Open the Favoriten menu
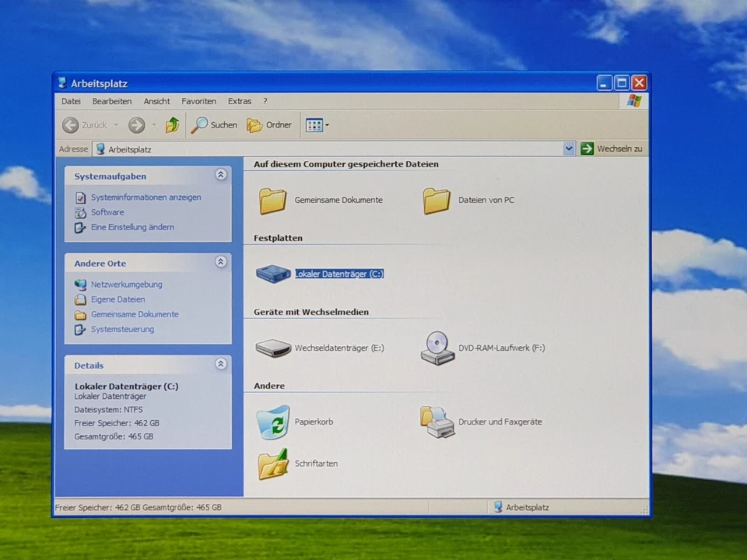 198,101
